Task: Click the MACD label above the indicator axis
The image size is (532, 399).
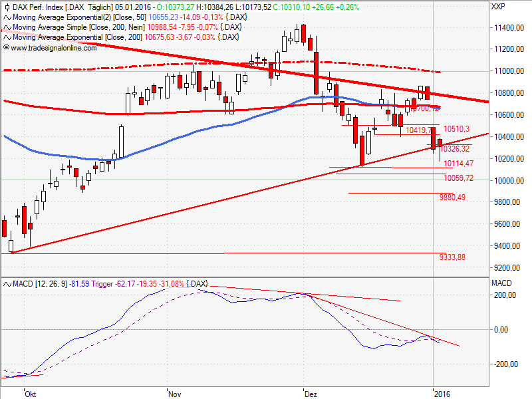Action: (500, 284)
